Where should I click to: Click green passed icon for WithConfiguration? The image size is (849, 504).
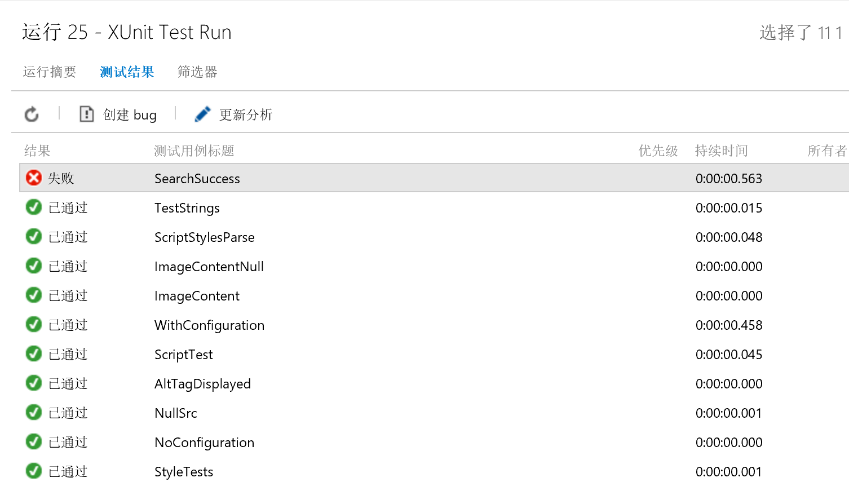[x=34, y=325]
